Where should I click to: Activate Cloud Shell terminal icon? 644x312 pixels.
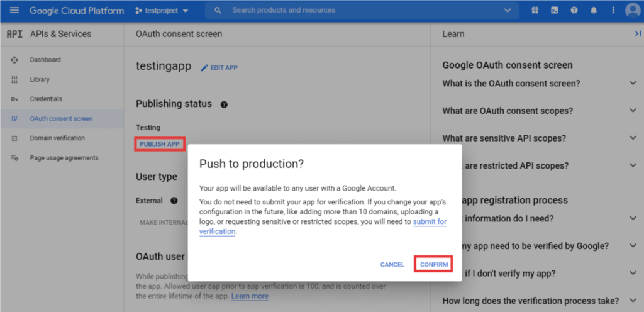555,11
